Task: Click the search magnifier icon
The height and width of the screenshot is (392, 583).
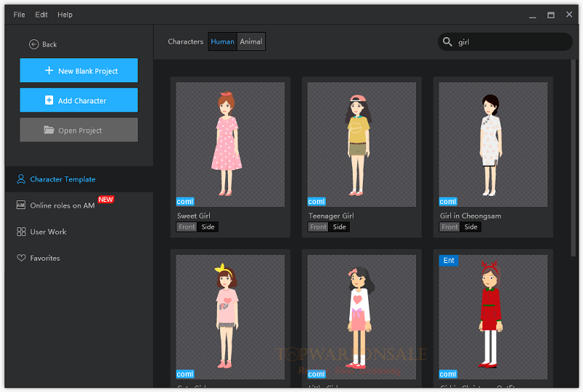Action: click(x=447, y=42)
